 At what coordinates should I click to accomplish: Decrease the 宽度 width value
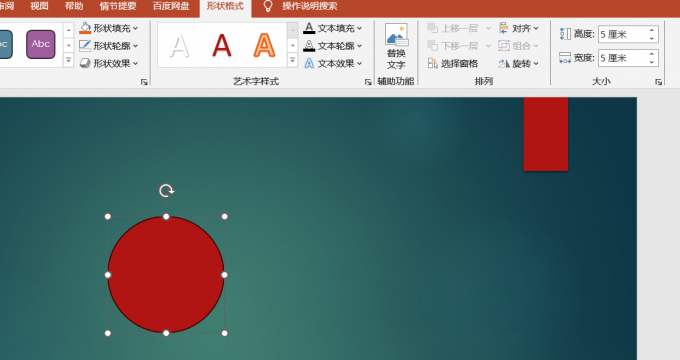tap(652, 62)
